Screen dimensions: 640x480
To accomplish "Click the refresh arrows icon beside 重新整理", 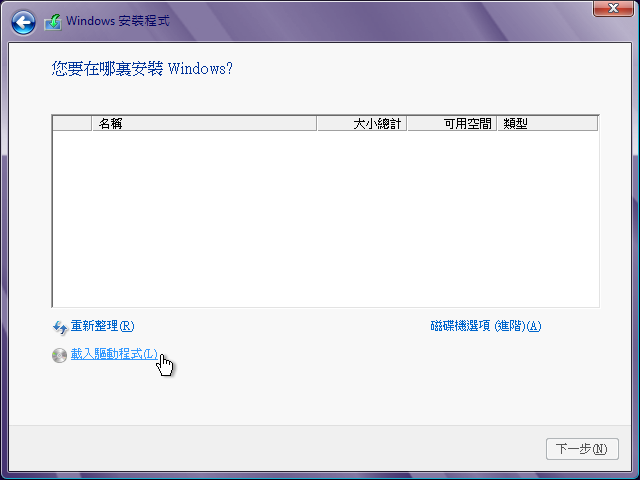I will 60,327.
